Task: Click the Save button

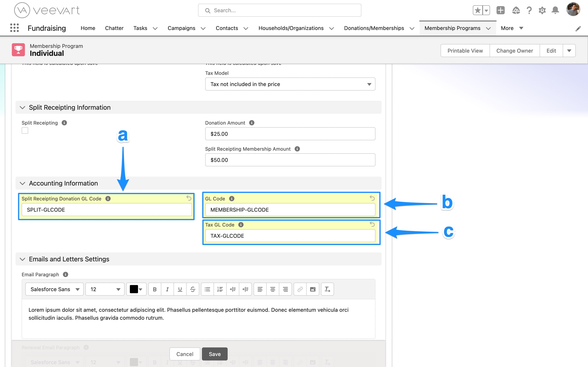Action: (x=215, y=354)
